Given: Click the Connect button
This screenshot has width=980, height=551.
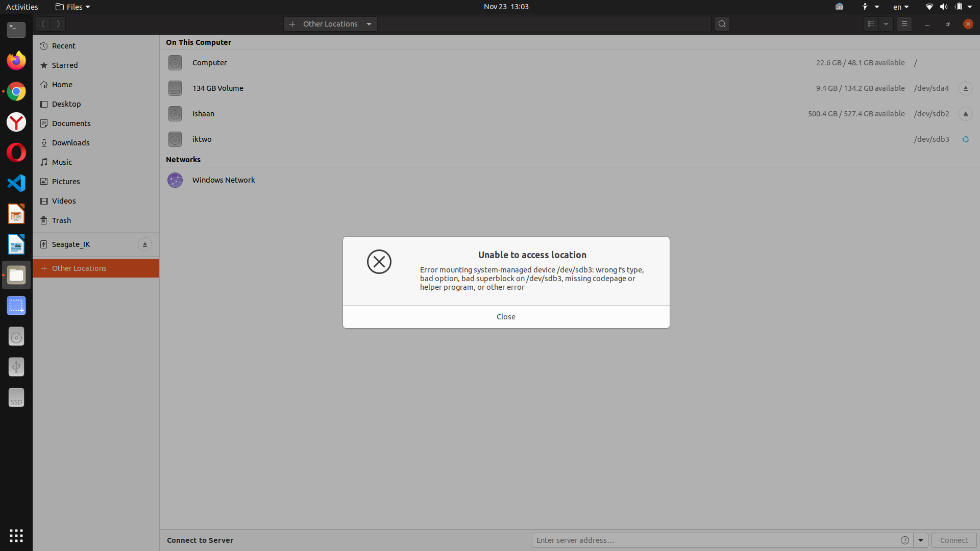Looking at the screenshot, I should coord(953,540).
